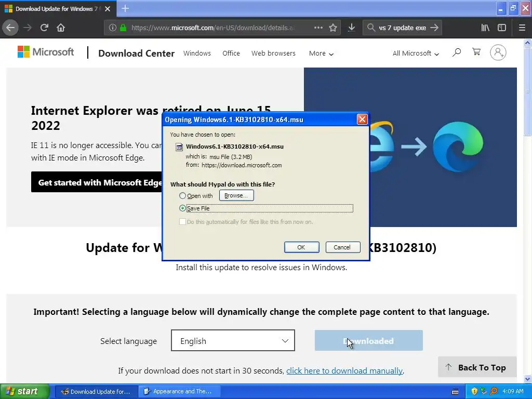Click the scrollbar down arrow
This screenshot has height=399, width=532.
pos(527,379)
